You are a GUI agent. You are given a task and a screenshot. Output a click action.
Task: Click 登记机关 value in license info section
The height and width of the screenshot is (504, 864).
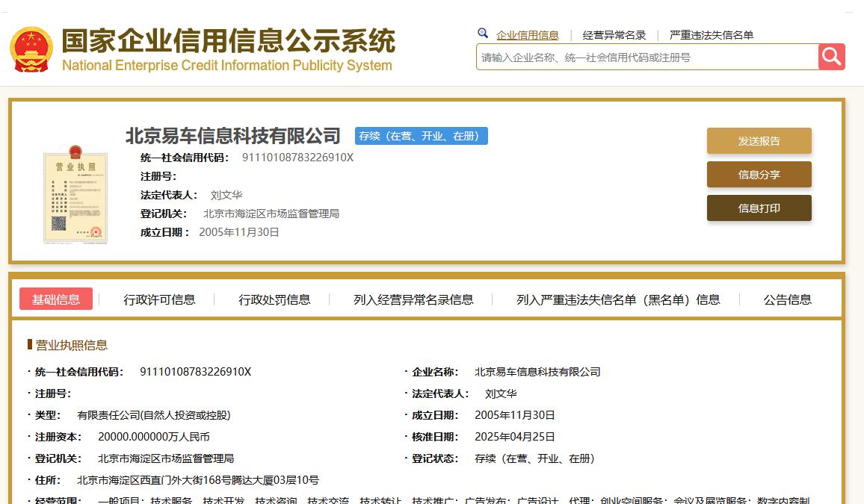166,458
